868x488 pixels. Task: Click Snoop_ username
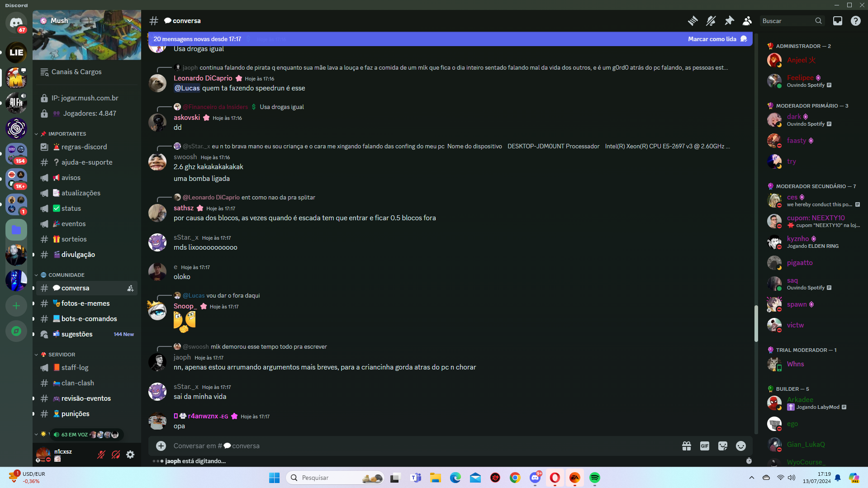185,306
